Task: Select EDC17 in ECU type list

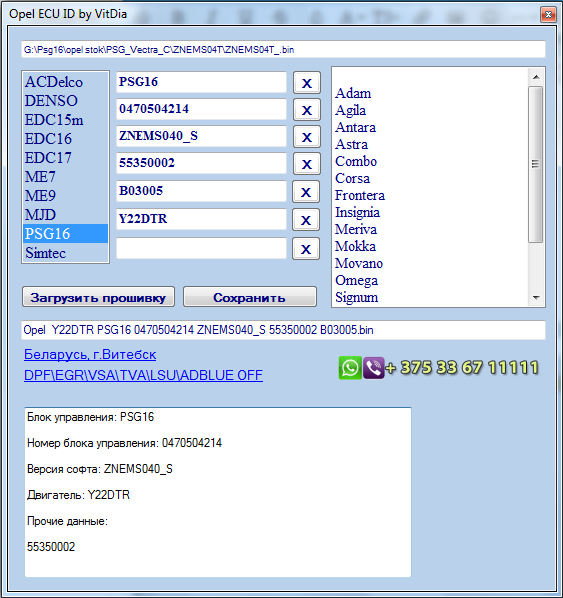Action: tap(65, 158)
